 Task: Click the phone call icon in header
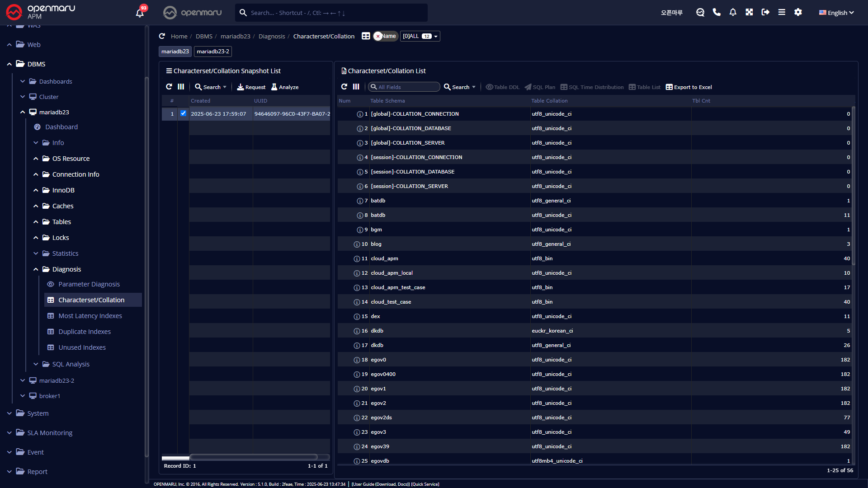point(717,12)
